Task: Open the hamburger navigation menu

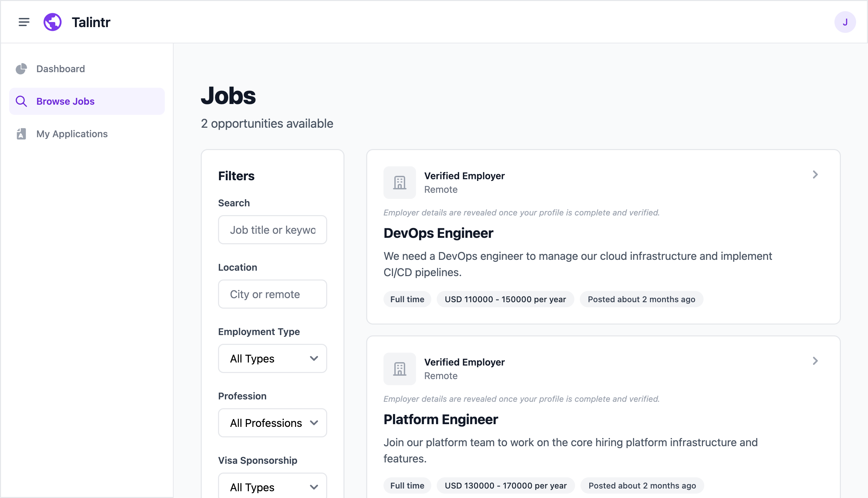Action: 24,22
